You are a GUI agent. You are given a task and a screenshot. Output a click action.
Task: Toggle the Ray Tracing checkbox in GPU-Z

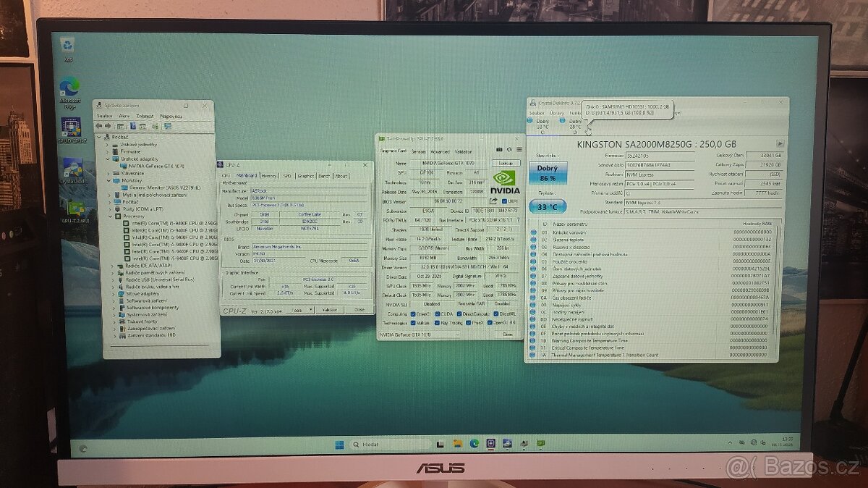pos(438,324)
